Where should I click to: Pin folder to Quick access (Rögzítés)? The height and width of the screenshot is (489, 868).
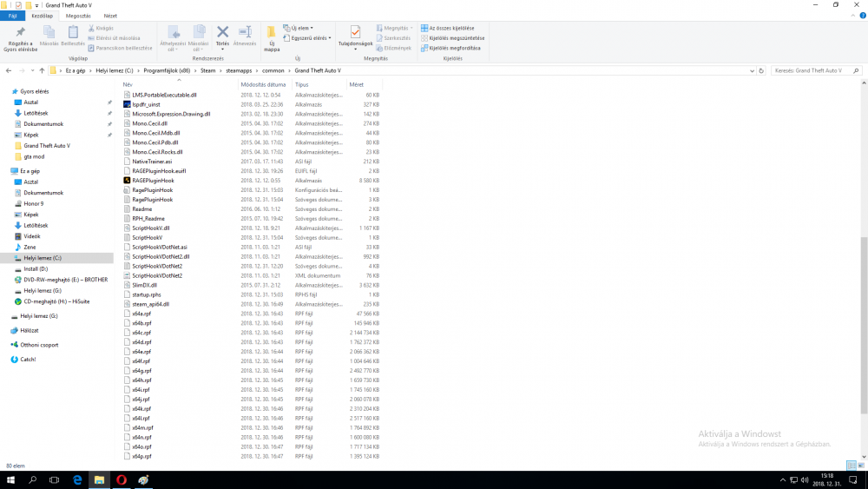[x=21, y=39]
